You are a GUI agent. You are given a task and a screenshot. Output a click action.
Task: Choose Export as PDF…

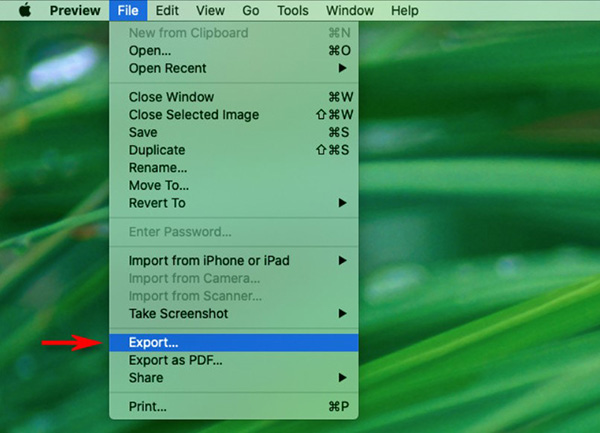pos(234,360)
